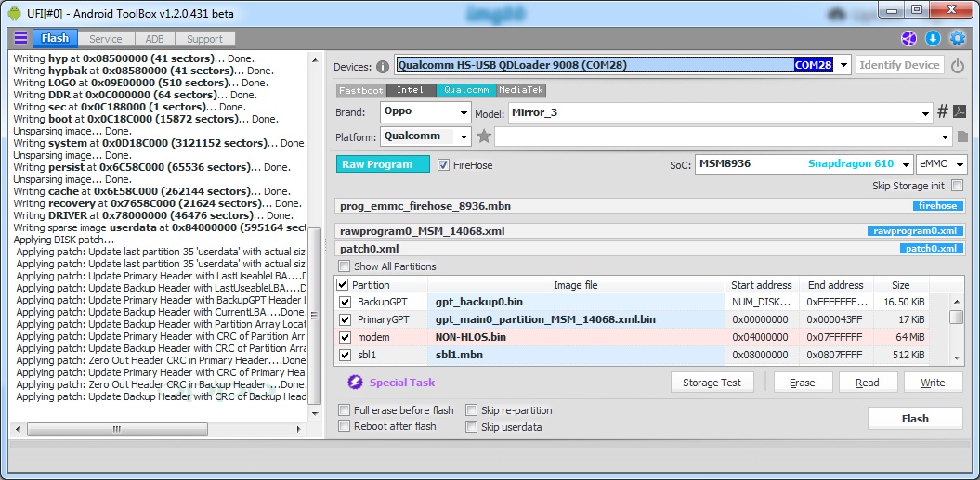Expand the favorites list dropdown arrow
Screen dimensions: 980x480
coord(945,136)
